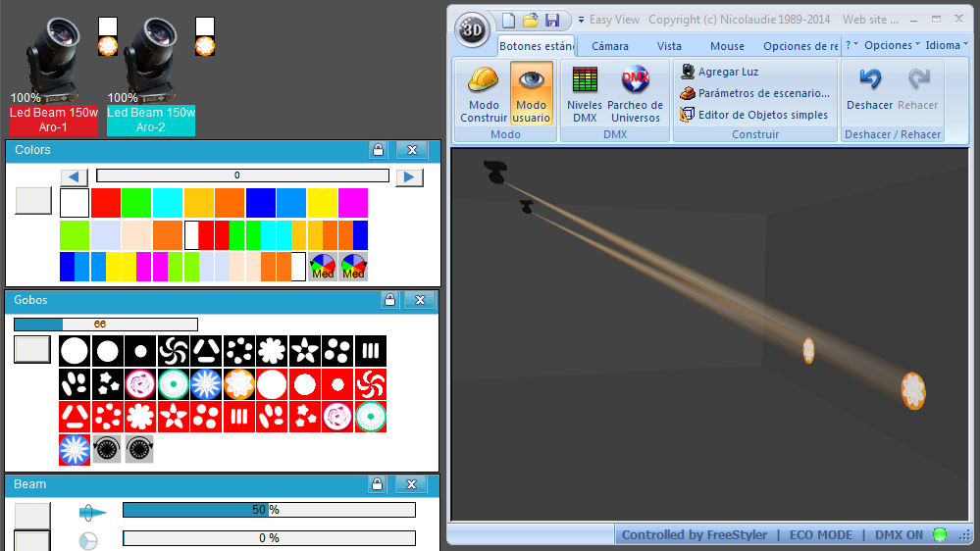Adjust the Beam slider at 0 %
Image resolution: width=980 pixels, height=551 pixels.
coord(270,538)
